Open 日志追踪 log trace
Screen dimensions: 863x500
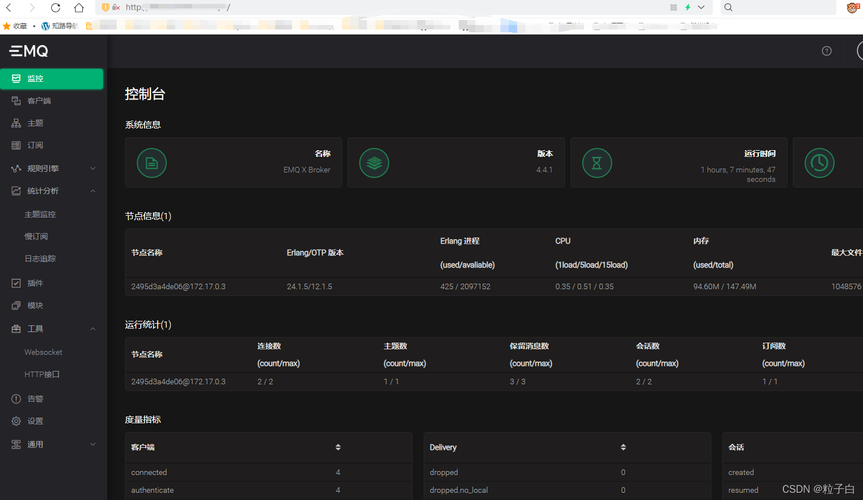coord(40,258)
